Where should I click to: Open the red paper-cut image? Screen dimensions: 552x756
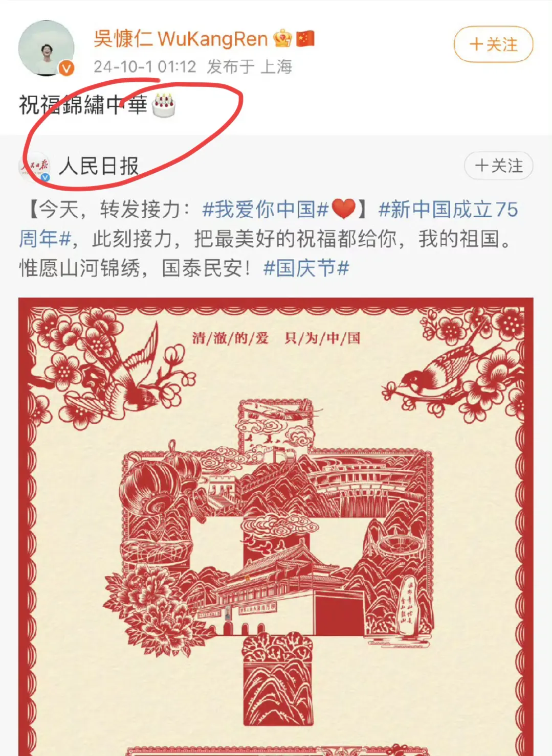coord(276,526)
